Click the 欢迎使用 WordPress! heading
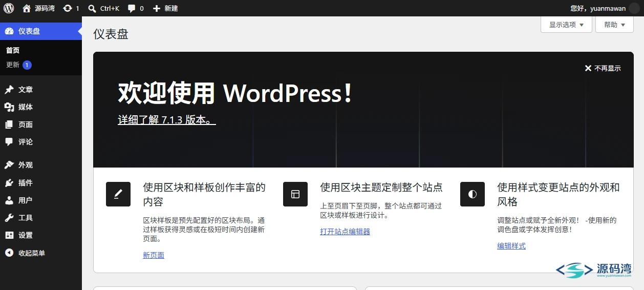 tap(235, 93)
